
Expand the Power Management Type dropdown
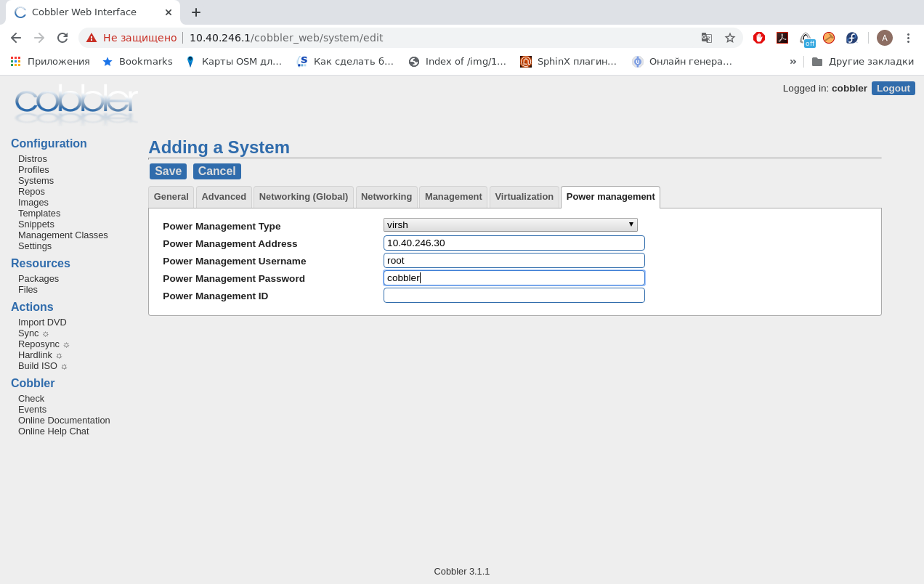tap(510, 225)
